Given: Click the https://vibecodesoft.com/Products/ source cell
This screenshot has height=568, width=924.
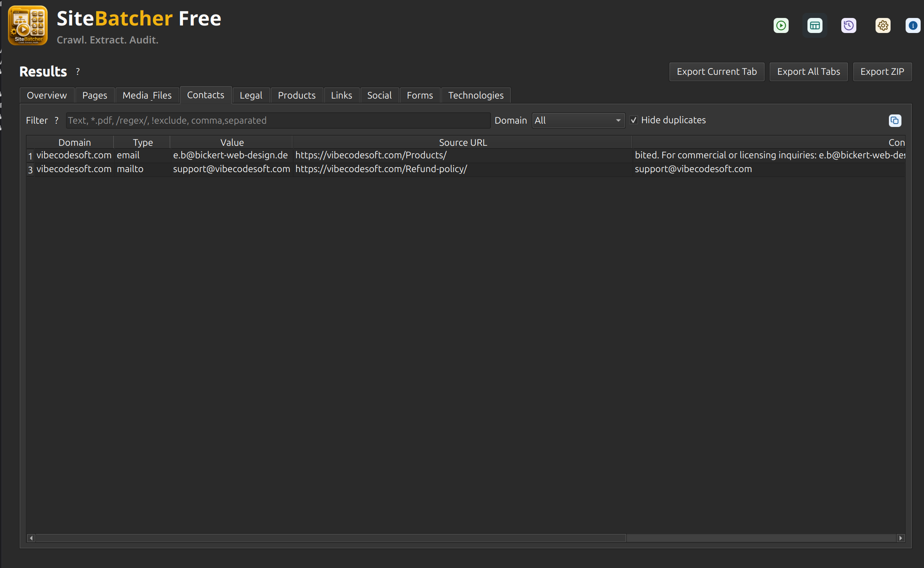Looking at the screenshot, I should click(462, 155).
